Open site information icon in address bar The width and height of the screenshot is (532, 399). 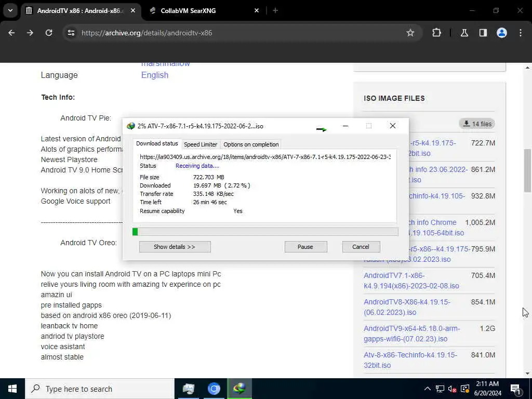pyautogui.click(x=71, y=33)
